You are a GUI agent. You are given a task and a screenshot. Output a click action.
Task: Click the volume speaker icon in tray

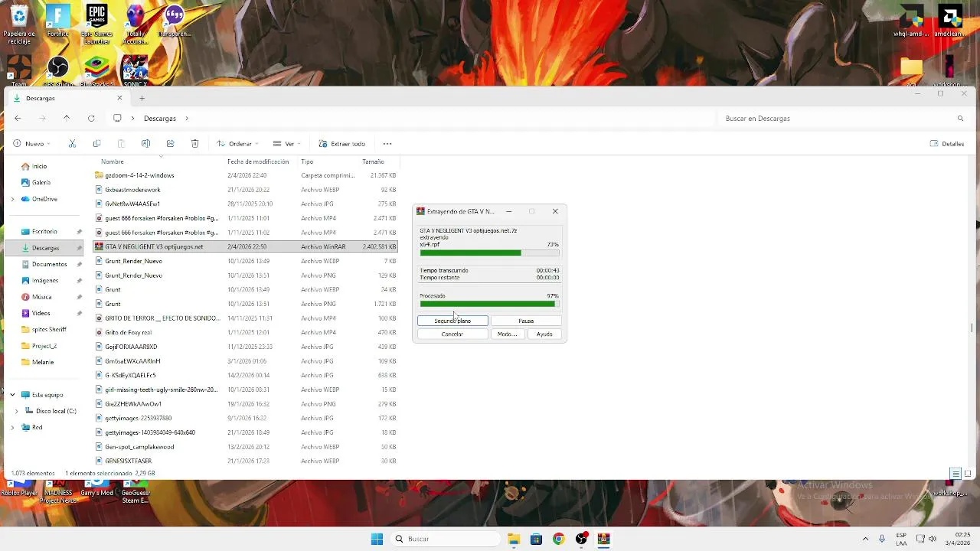pyautogui.click(x=933, y=539)
